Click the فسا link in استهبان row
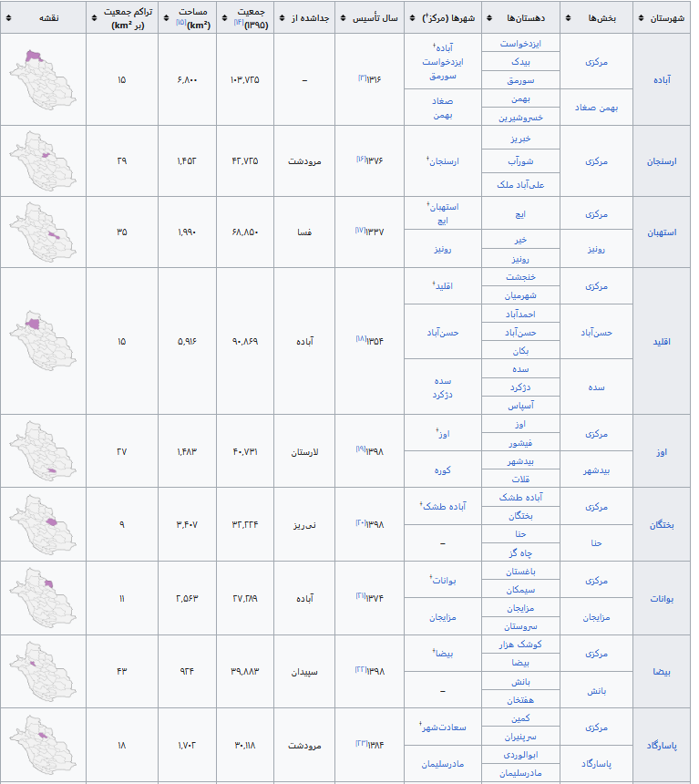 click(x=304, y=232)
